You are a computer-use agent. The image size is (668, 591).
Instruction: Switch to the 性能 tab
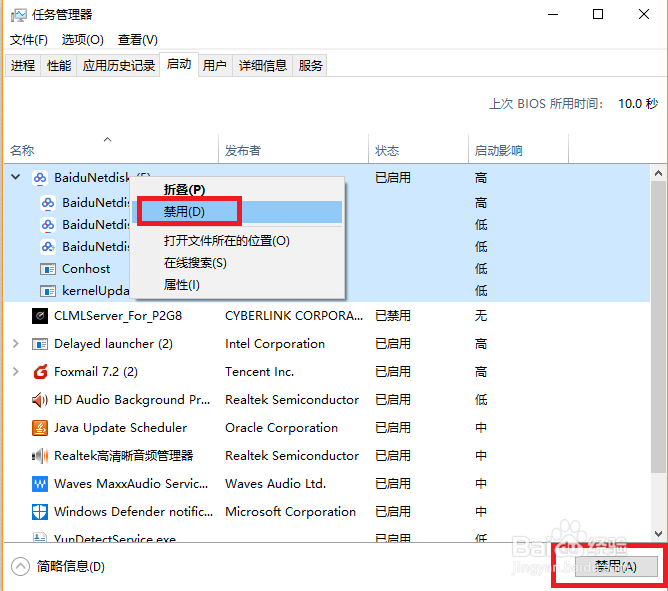tap(59, 66)
